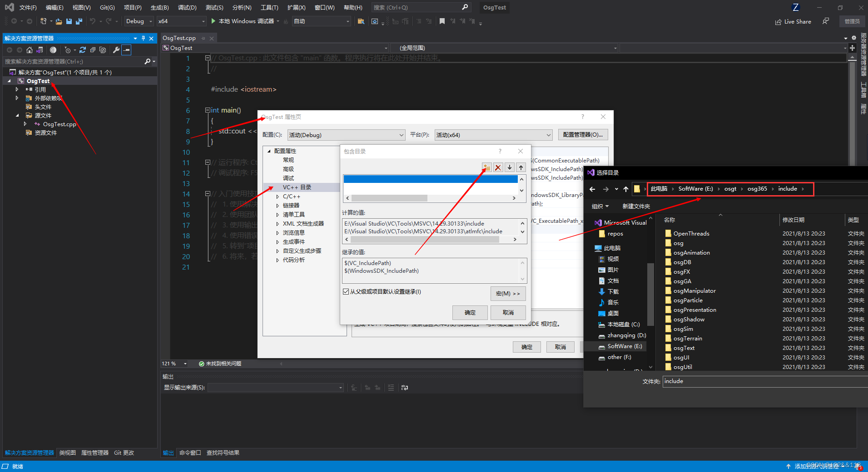Unpin the Solution Explorer panel
Viewport: 868px width, 472px height.
(143, 38)
